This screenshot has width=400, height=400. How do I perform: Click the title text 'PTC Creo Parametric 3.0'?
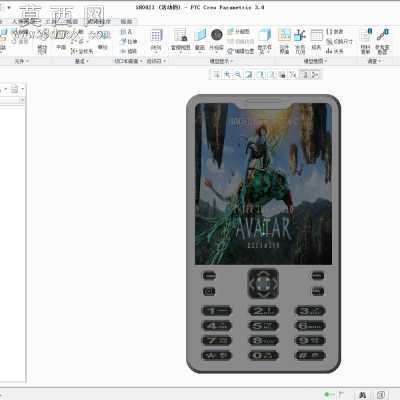click(227, 7)
